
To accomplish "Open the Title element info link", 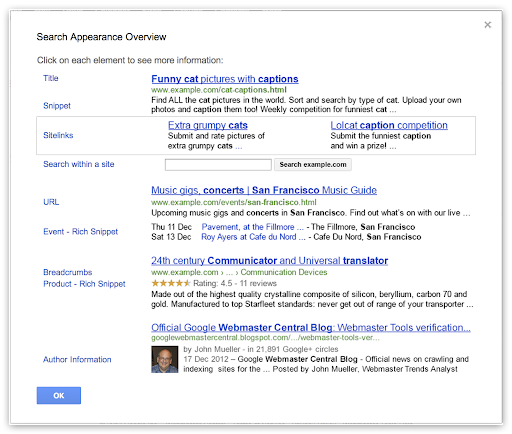I will [51, 78].
